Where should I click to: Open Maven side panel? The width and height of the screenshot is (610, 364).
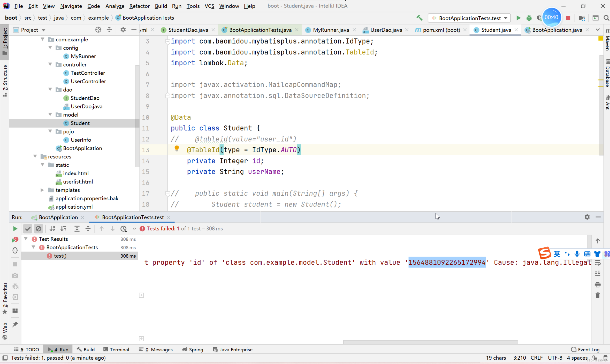(607, 39)
